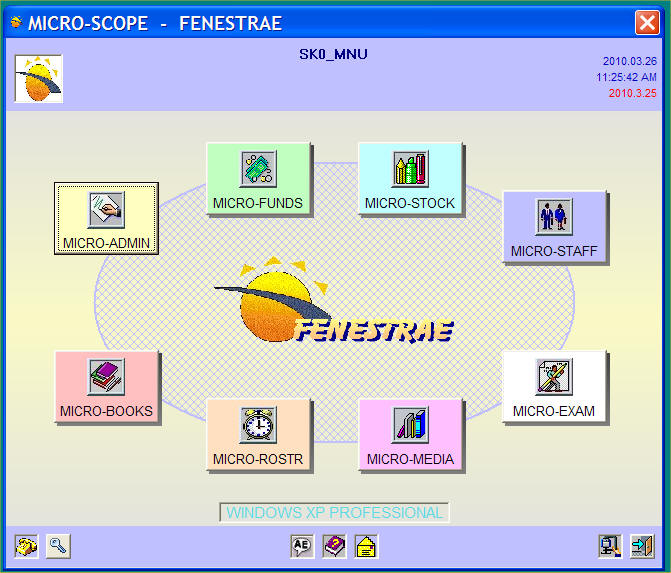The height and width of the screenshot is (573, 671).
Task: Select the MICRO-STAFF module
Action: (x=554, y=226)
